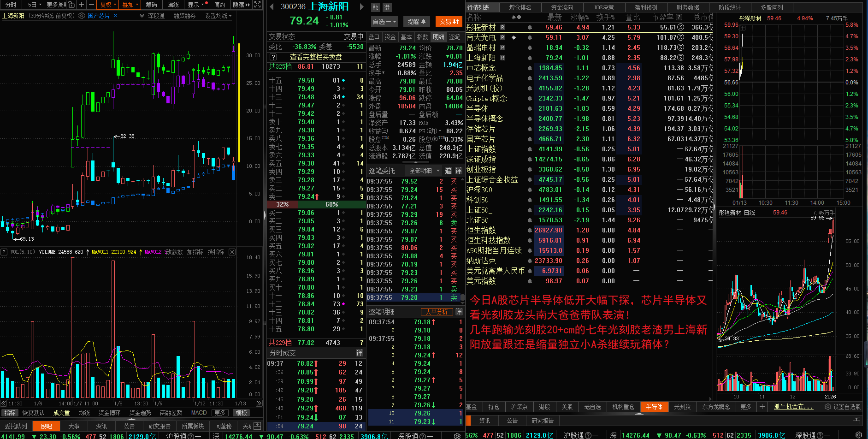868x439 pixels.
Task: Switch to the 资金流向 tab
Action: [x=562, y=7]
